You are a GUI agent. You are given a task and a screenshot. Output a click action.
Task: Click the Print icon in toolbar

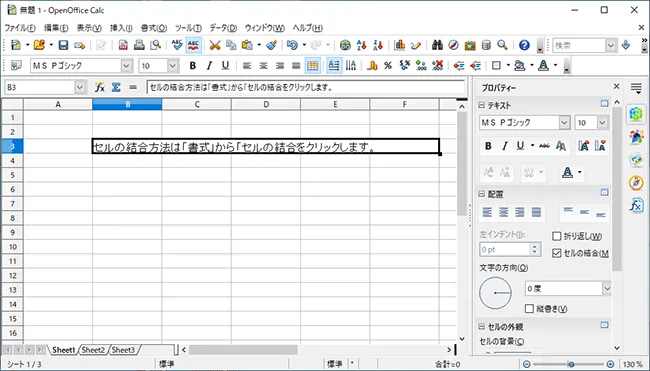(x=139, y=45)
